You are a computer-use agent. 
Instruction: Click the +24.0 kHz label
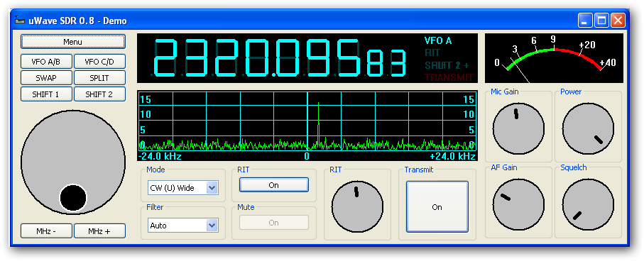pos(453,156)
